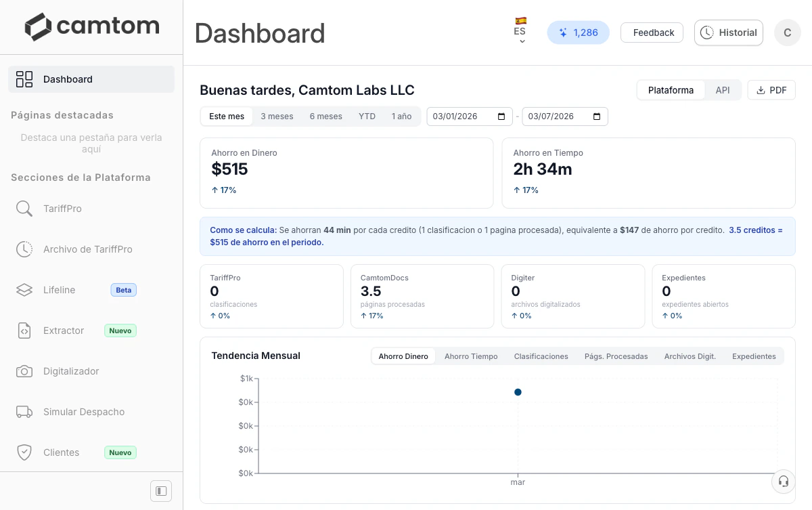Screen dimensions: 812x510
Task: Collapse the left sidebar
Action: pos(160,490)
